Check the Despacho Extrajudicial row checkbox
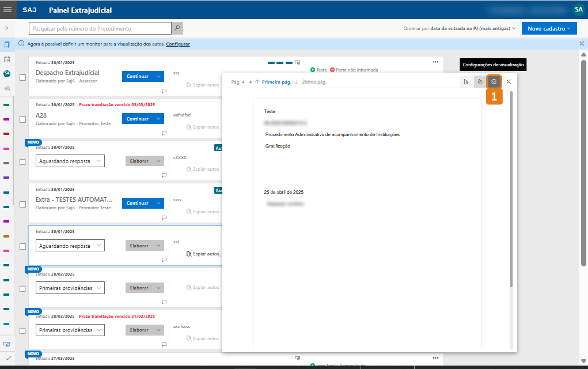 [x=22, y=77]
